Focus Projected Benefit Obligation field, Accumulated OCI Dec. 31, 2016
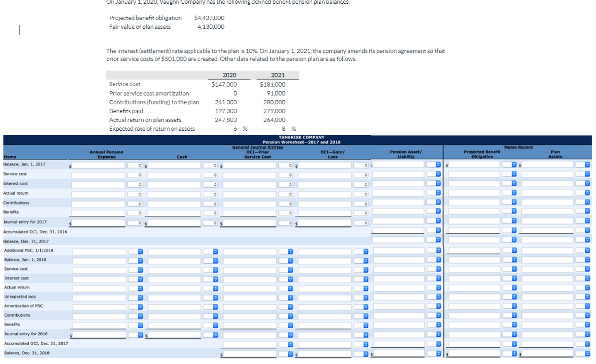 [x=474, y=230]
